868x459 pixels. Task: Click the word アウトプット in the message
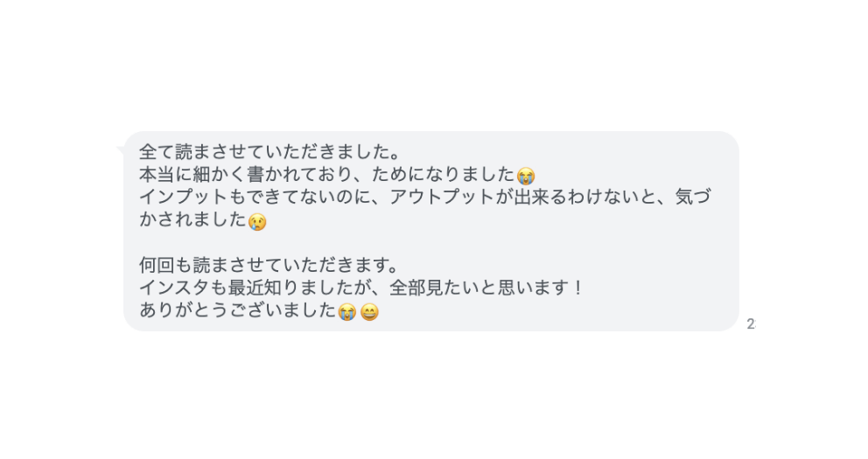click(x=442, y=197)
